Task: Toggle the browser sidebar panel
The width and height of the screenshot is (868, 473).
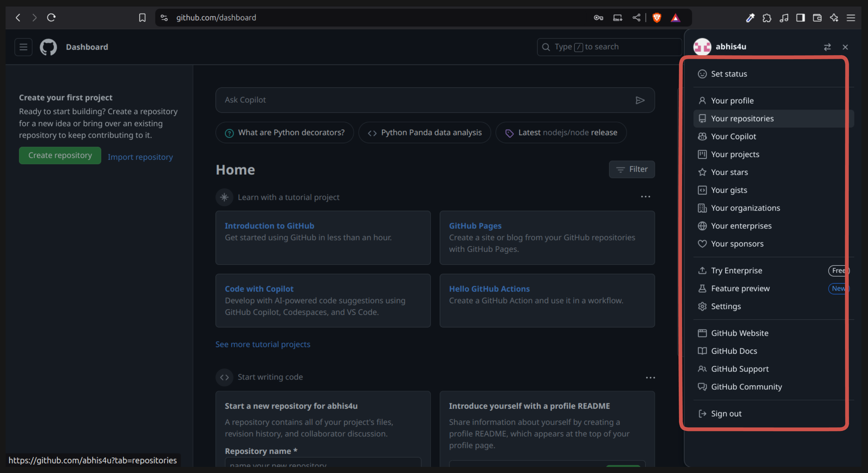Action: click(800, 17)
